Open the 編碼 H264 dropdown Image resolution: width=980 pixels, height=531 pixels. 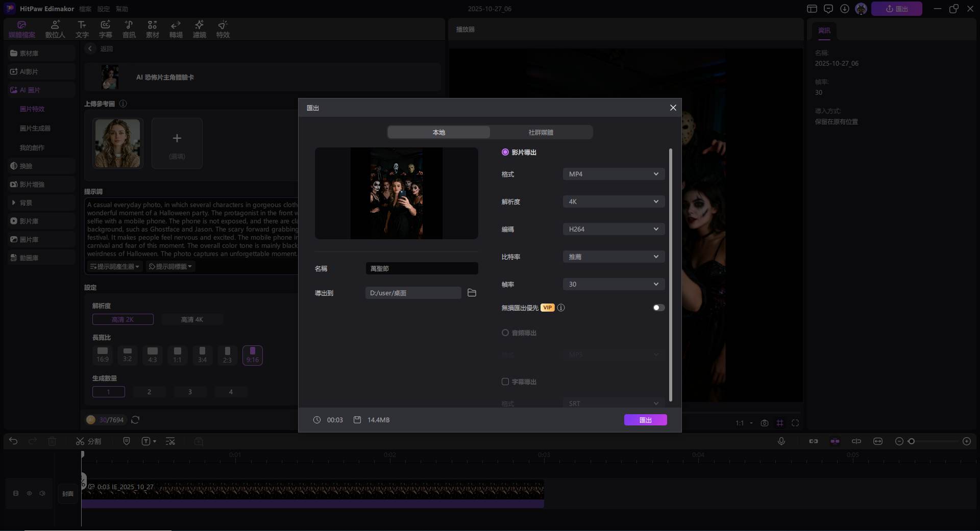coord(614,229)
